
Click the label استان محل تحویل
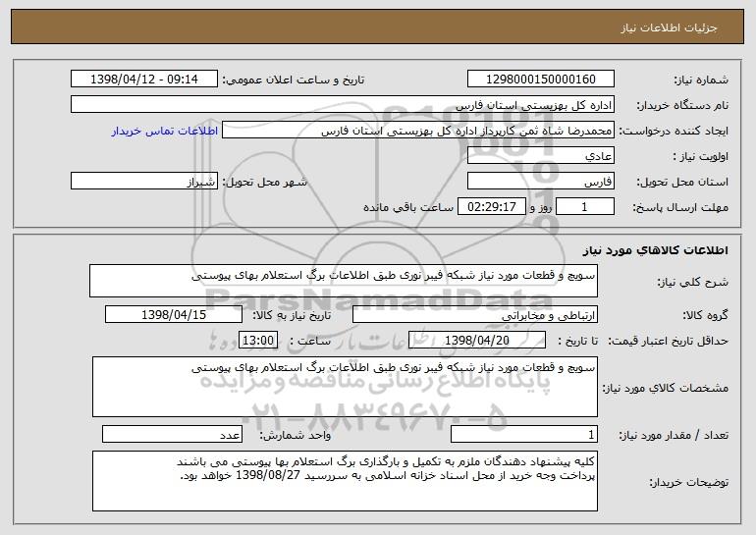(x=682, y=183)
